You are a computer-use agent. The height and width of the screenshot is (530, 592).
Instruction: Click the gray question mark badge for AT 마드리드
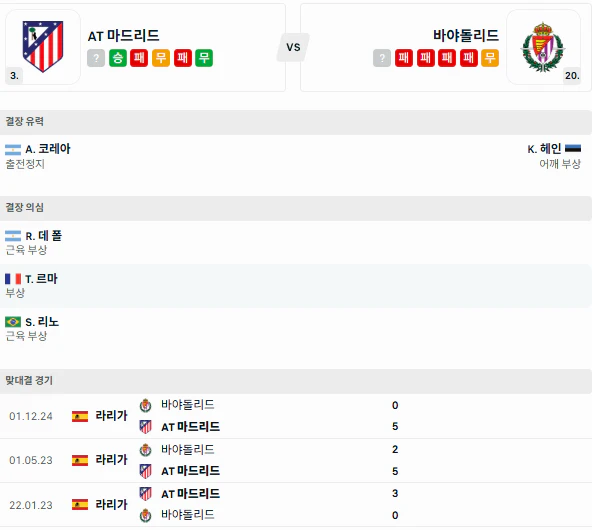[x=96, y=58]
